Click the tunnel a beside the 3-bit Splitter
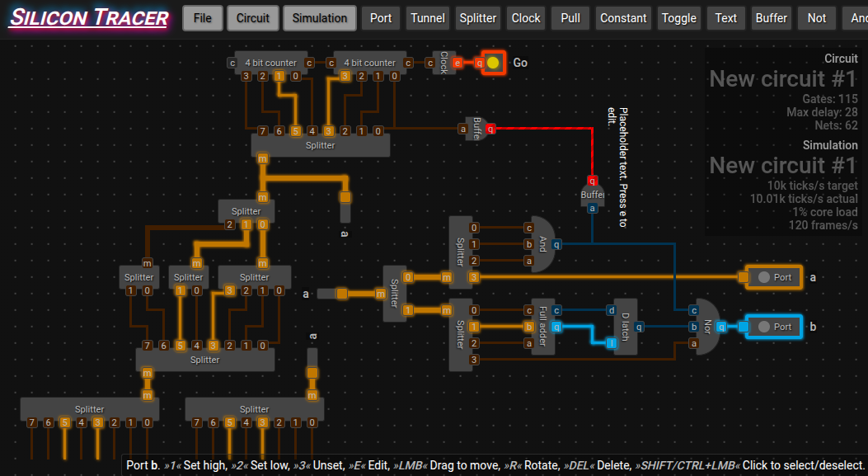This screenshot has height=476, width=868. [345, 207]
